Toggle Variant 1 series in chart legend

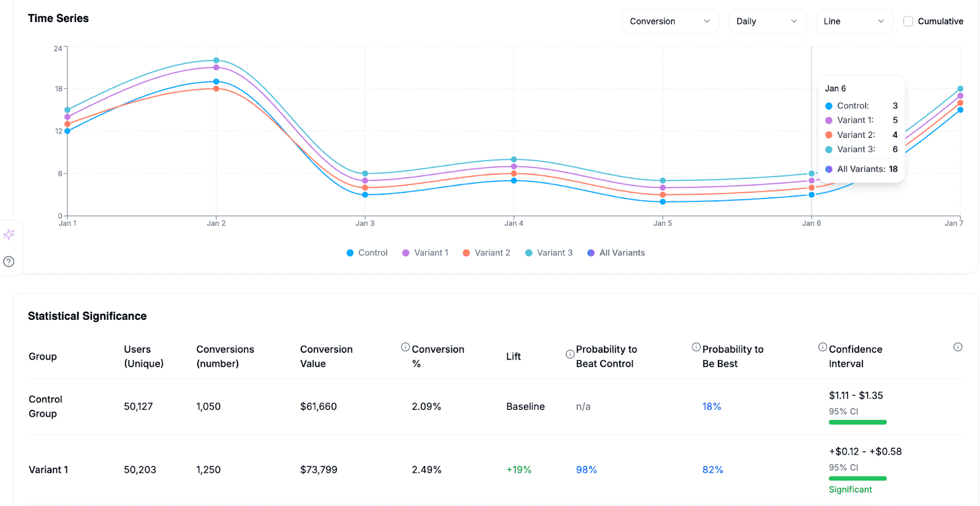[x=425, y=253]
